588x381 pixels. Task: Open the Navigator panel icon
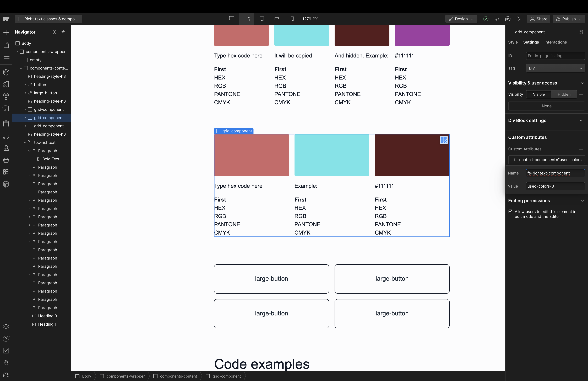[x=6, y=57]
